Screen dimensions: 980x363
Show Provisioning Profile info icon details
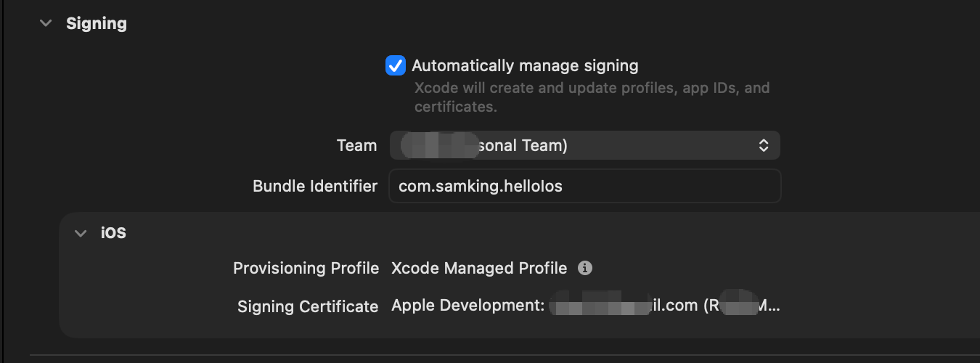pyautogui.click(x=584, y=268)
